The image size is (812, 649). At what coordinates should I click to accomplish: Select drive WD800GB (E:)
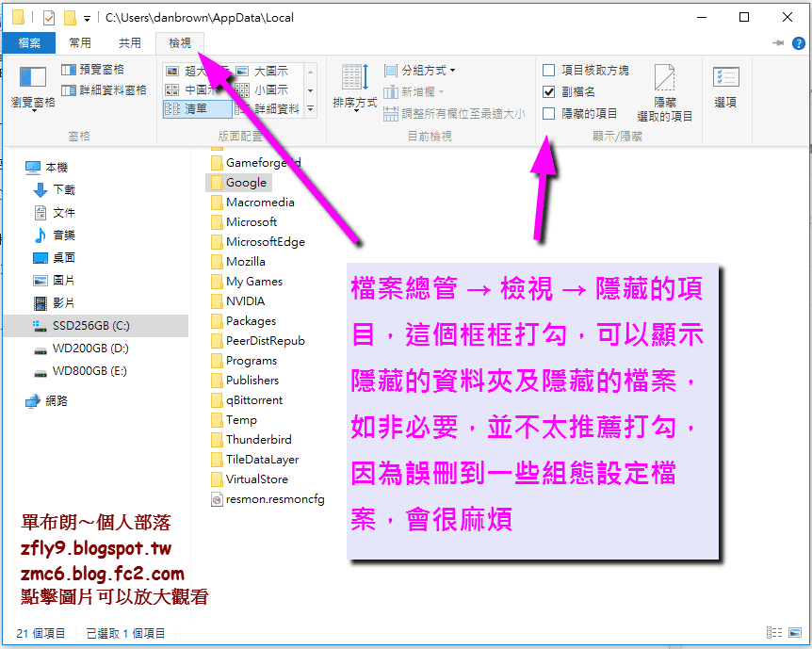(81, 371)
